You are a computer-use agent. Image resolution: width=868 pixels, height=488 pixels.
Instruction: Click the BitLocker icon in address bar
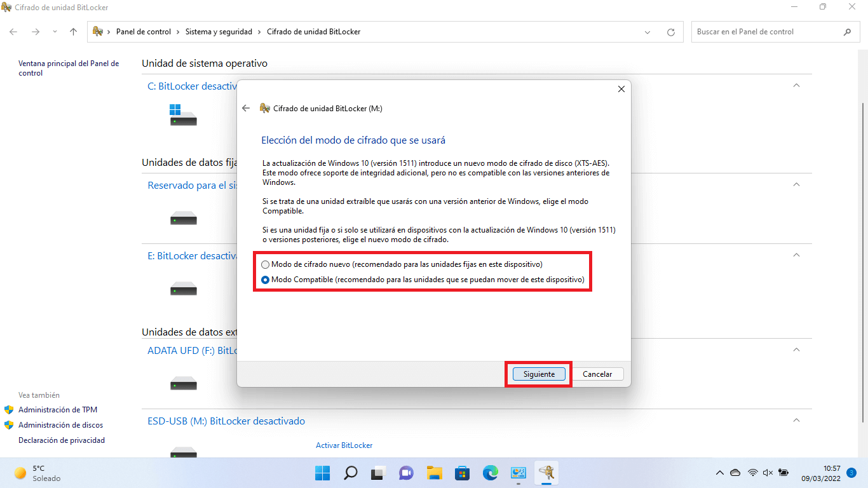98,31
